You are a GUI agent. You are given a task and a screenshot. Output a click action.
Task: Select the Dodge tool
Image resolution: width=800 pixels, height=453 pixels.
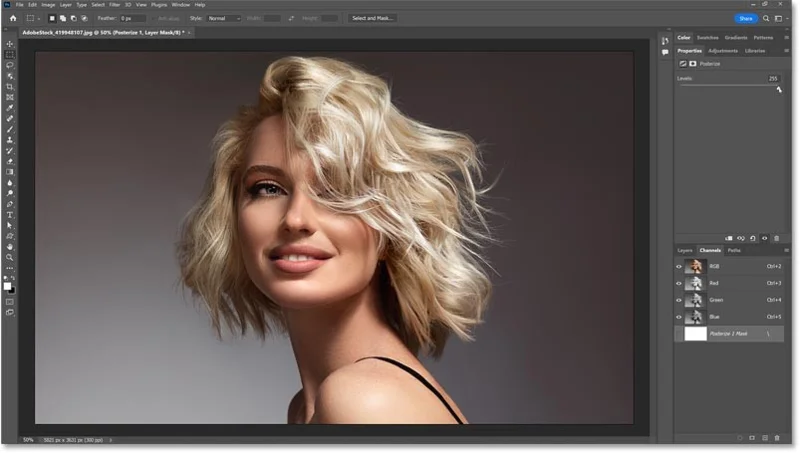(10, 194)
